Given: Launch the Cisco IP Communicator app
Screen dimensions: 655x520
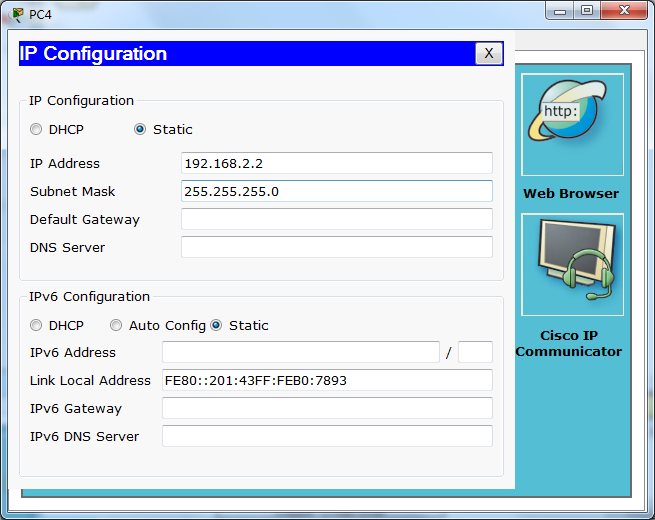Looking at the screenshot, I should pyautogui.click(x=572, y=264).
